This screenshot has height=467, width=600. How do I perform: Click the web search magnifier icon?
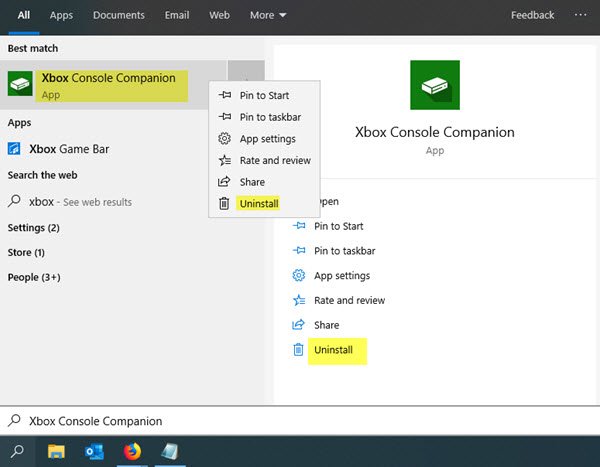coord(14,201)
